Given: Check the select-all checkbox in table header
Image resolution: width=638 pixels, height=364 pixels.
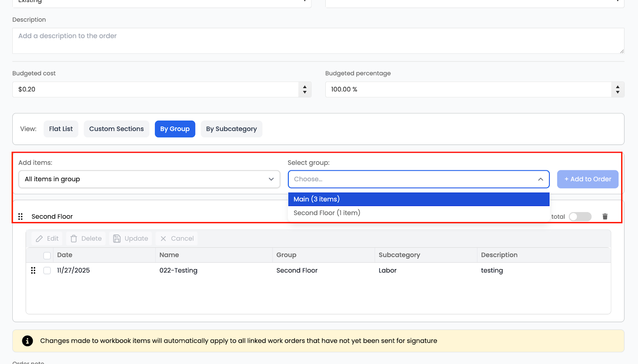Looking at the screenshot, I should click(47, 255).
